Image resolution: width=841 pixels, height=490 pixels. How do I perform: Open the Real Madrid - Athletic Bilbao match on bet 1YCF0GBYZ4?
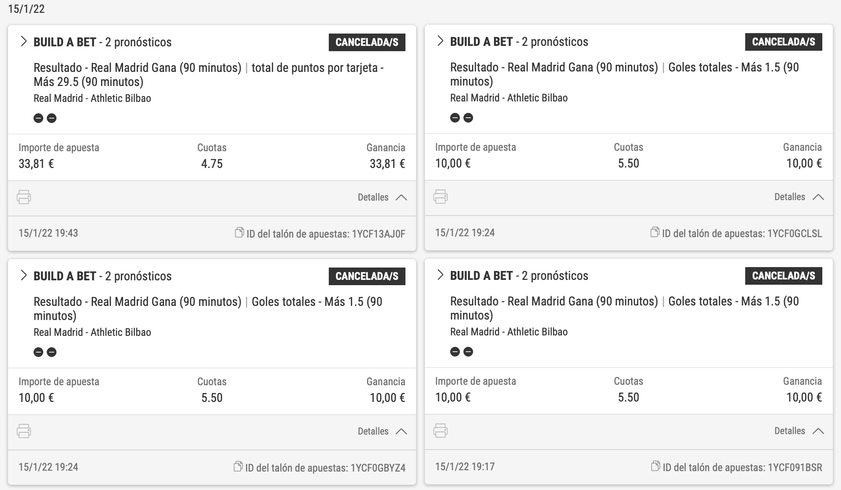(x=92, y=332)
